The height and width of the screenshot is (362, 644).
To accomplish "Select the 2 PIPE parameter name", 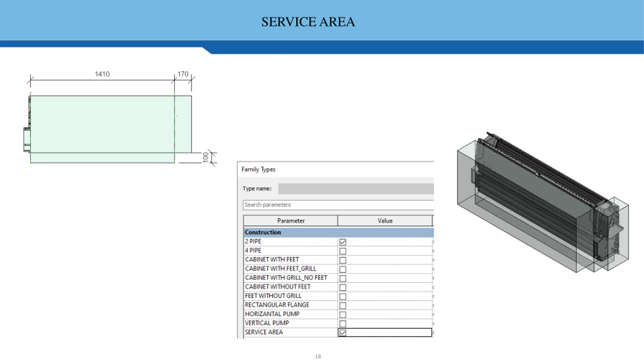I will [253, 241].
